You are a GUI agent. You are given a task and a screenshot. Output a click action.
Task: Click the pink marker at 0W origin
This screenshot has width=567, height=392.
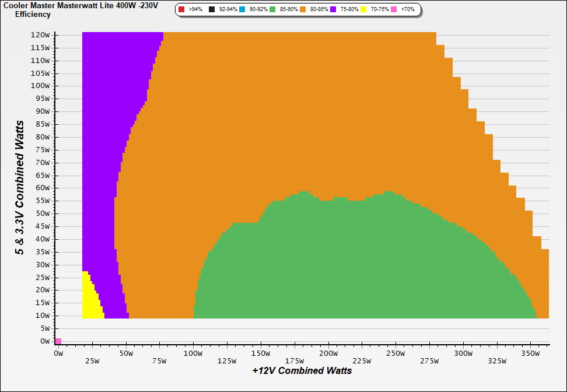(58, 341)
